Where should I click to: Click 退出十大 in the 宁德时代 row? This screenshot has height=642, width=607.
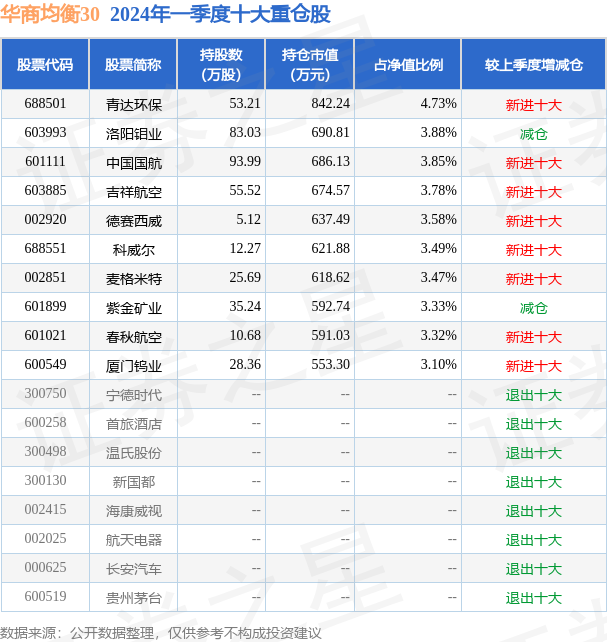pyautogui.click(x=534, y=396)
